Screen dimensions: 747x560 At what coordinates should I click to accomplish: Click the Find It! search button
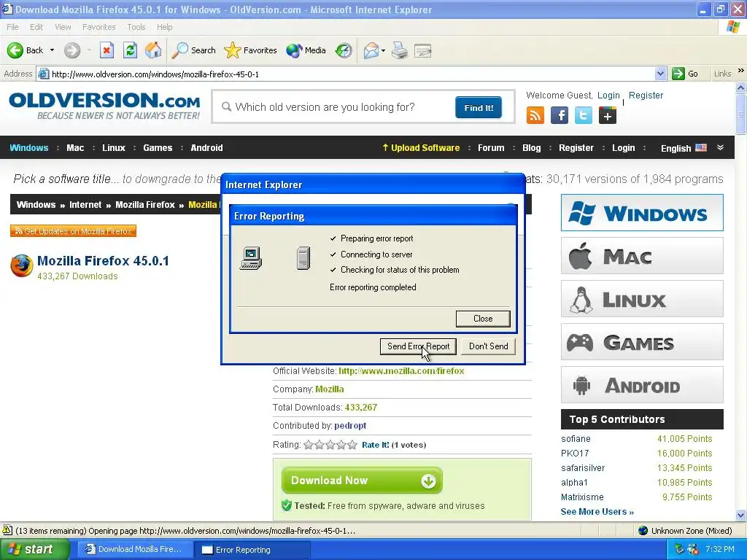pyautogui.click(x=479, y=108)
